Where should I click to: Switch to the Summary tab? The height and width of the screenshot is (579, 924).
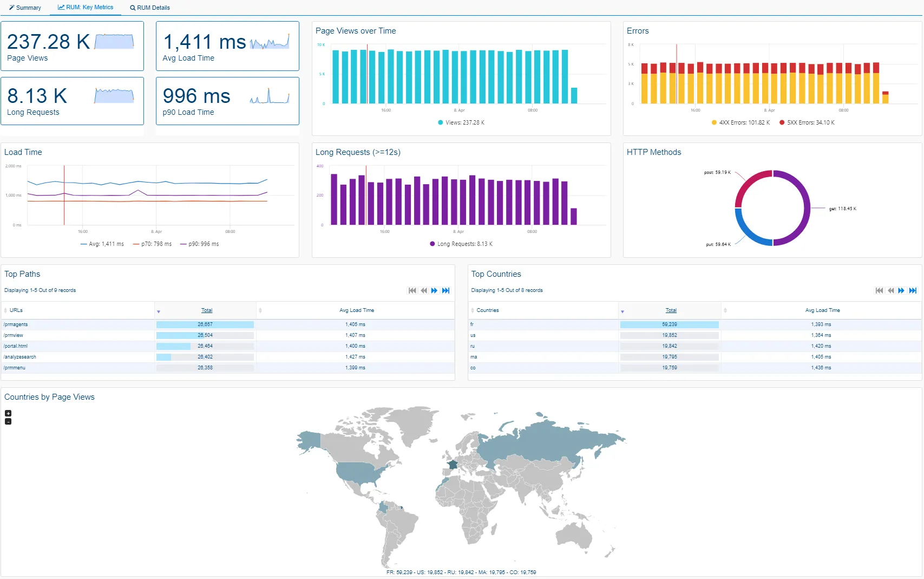point(25,8)
